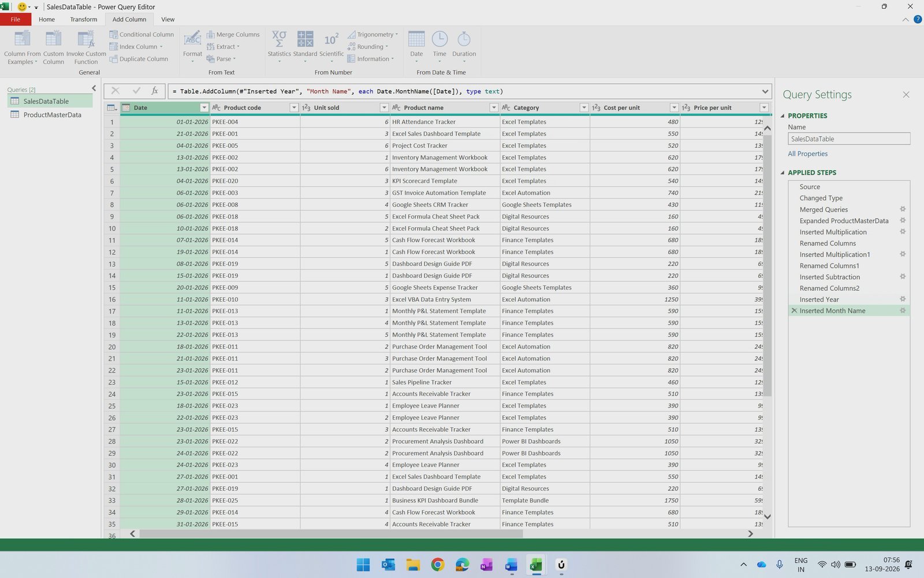Image resolution: width=924 pixels, height=578 pixels.
Task: Switch to the View tab
Action: [x=168, y=19]
